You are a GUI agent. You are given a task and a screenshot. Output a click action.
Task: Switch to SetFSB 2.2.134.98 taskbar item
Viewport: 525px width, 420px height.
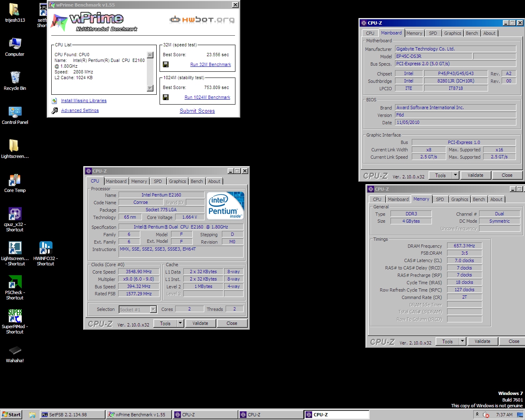click(72, 415)
